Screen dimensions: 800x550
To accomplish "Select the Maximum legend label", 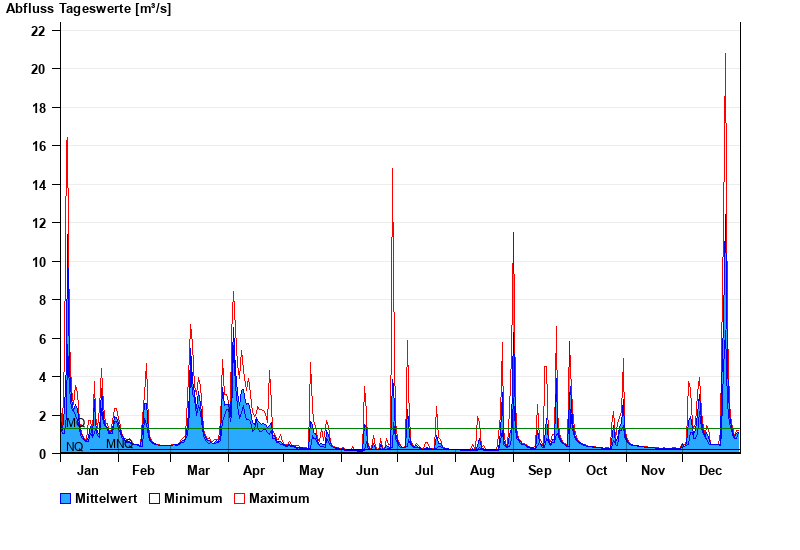I will [279, 498].
